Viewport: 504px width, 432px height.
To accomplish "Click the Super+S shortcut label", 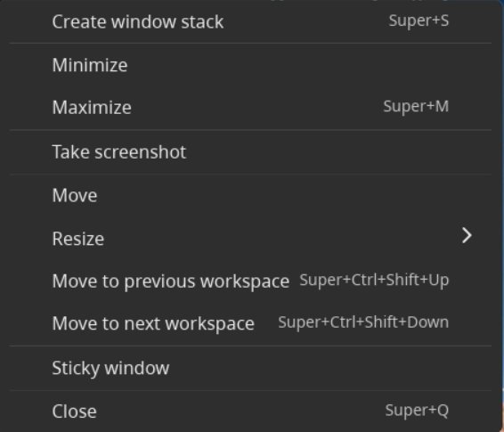I will (x=419, y=21).
